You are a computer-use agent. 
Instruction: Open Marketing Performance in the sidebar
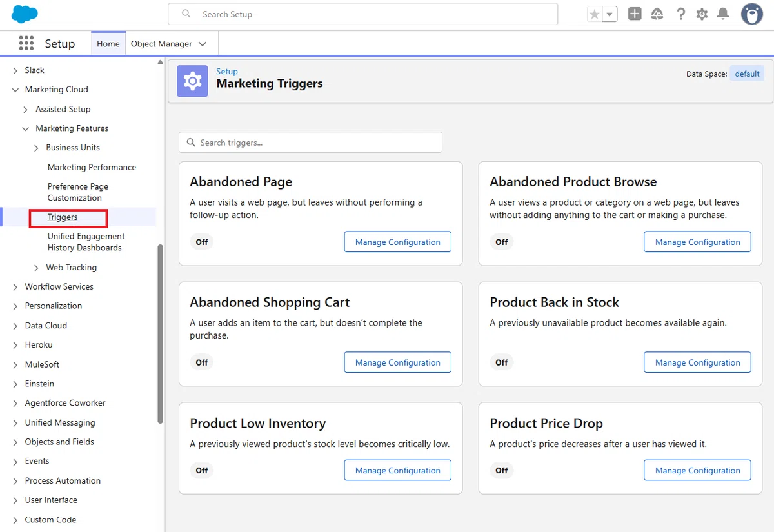[92, 167]
